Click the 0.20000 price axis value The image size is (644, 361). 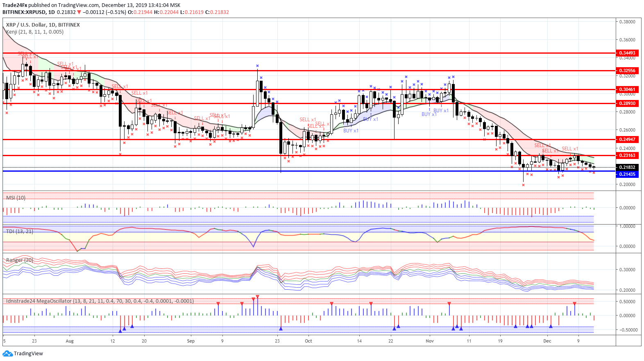627,184
